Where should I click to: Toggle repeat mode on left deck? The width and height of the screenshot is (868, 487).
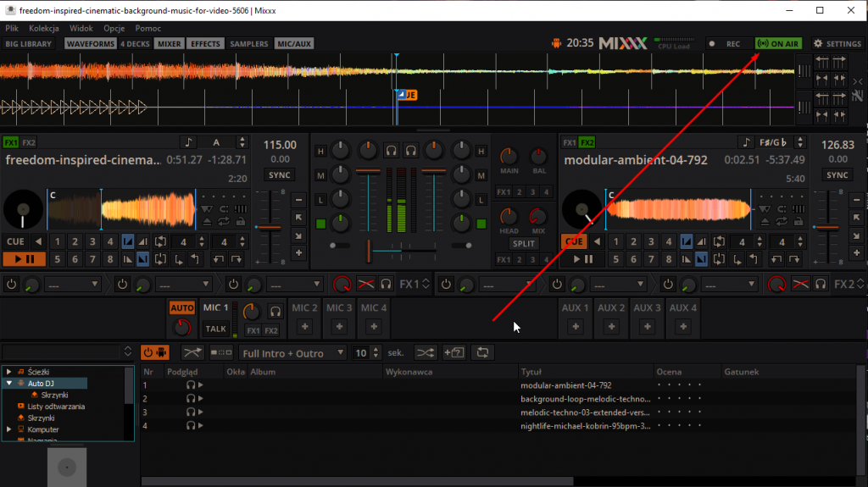[224, 222]
